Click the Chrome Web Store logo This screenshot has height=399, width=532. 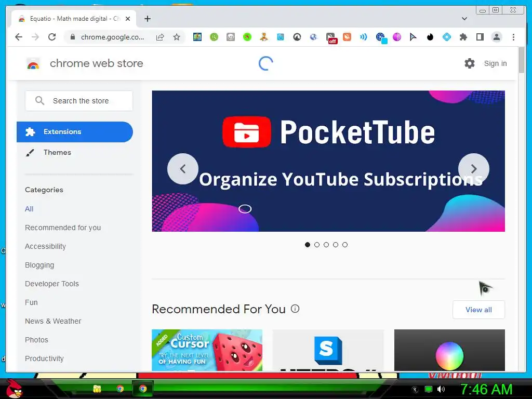point(33,63)
